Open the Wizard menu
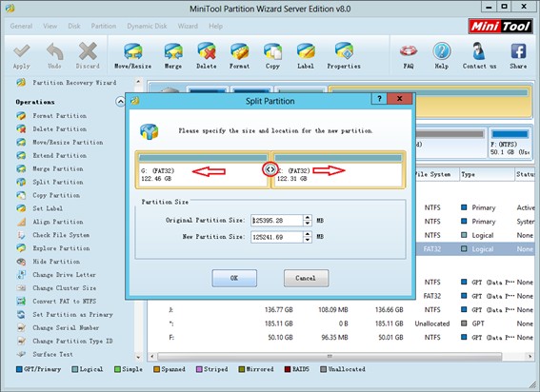The height and width of the screenshot is (392, 540). [x=188, y=26]
